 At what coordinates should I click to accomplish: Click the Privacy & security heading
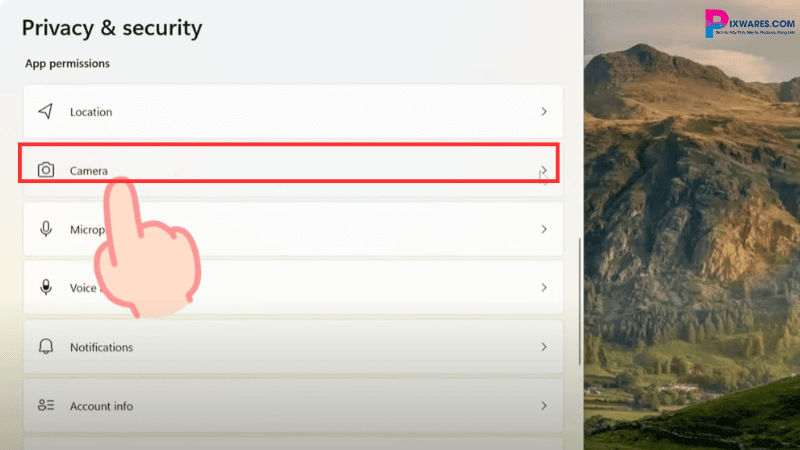(111, 28)
